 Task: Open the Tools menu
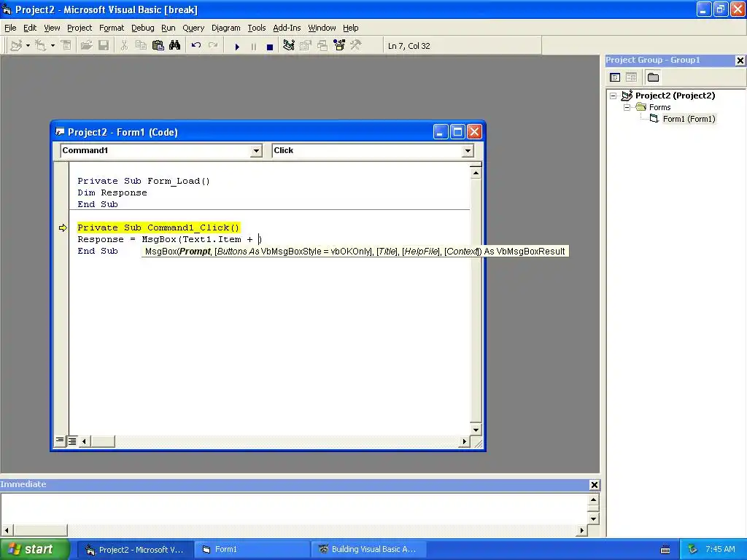click(x=256, y=28)
